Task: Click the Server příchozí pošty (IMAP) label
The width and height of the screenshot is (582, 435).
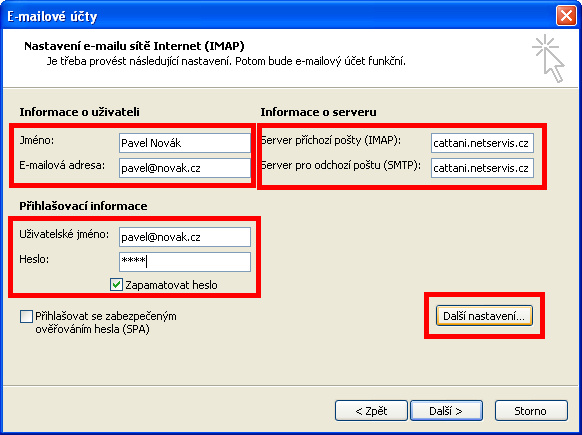Action: coord(331,140)
